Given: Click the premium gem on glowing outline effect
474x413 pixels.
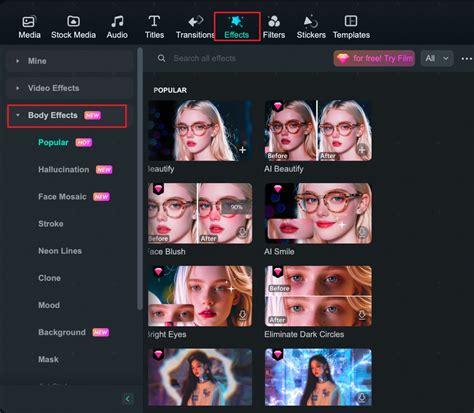Looking at the screenshot, I should point(158,354).
